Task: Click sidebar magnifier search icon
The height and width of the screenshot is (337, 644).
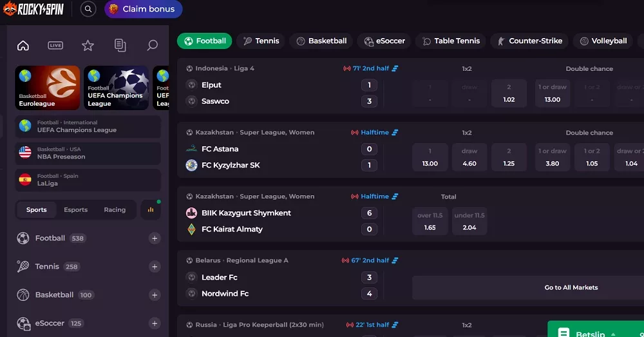Action: (152, 45)
